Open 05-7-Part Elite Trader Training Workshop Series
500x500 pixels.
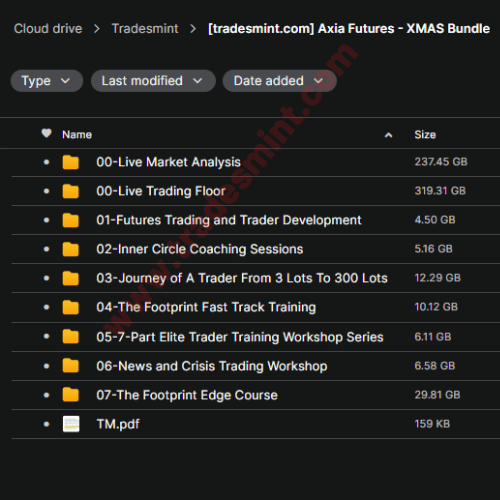(x=240, y=337)
